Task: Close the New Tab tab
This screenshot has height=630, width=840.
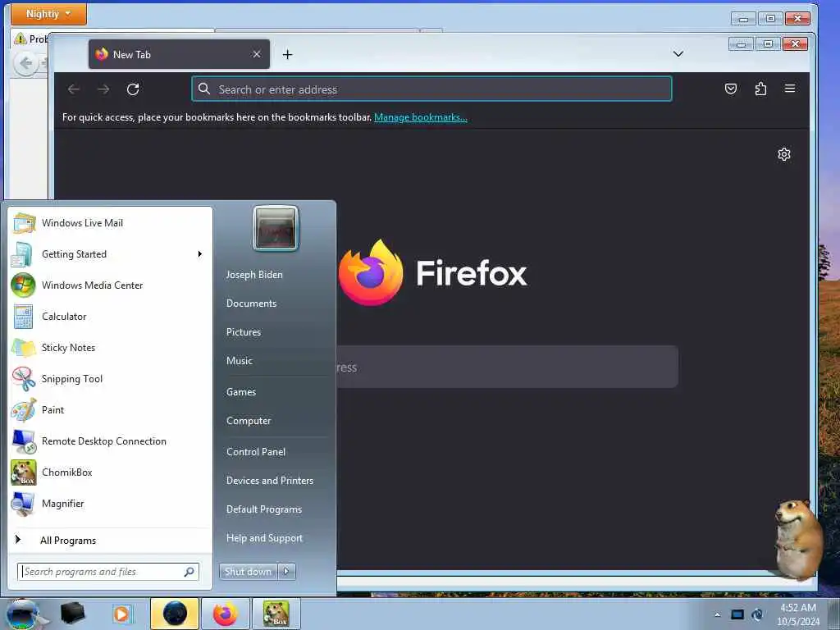Action: 257,54
